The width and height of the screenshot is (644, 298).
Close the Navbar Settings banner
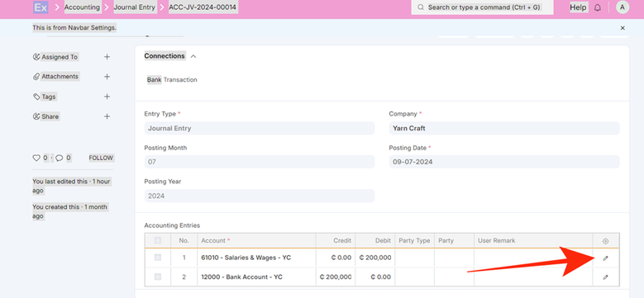coord(623,28)
